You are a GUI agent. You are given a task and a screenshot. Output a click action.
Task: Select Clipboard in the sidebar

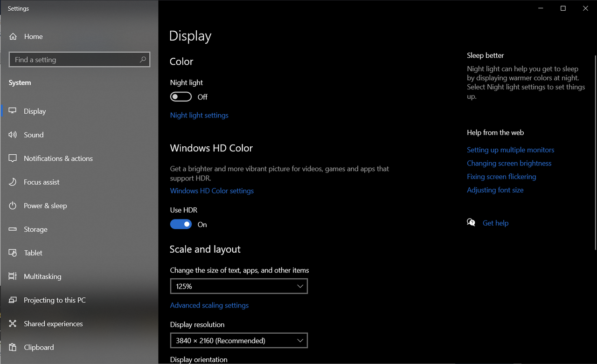[x=79, y=347]
